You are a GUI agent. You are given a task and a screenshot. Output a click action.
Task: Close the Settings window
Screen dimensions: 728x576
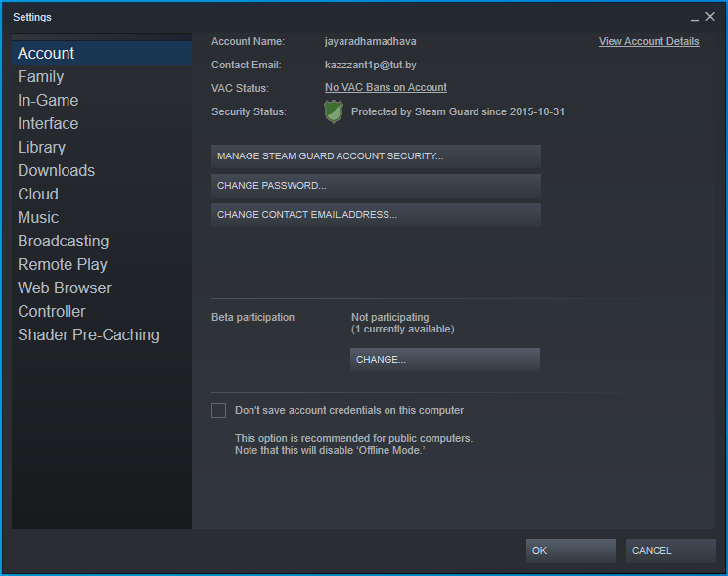(710, 17)
